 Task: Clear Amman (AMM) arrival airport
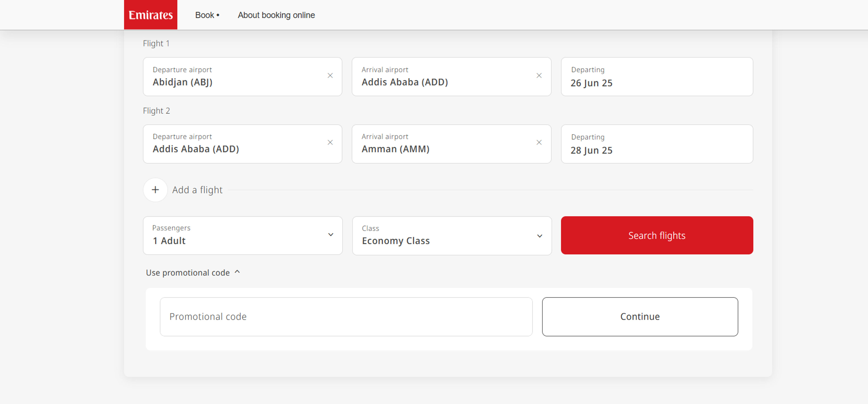pos(539,142)
